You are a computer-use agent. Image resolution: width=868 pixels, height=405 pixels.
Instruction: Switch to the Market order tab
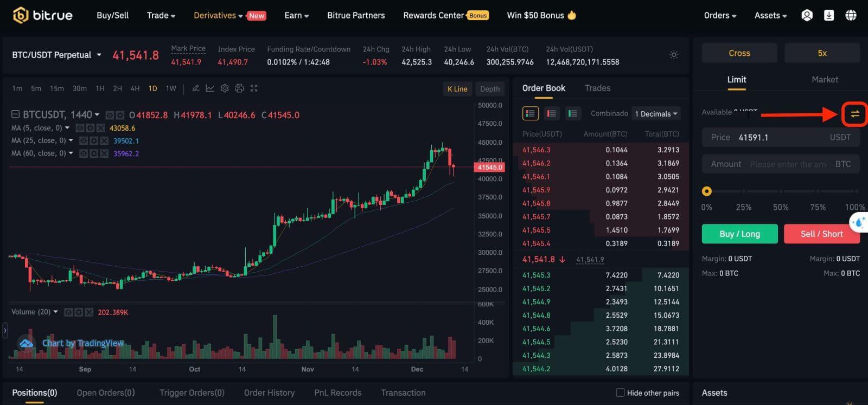coord(825,80)
